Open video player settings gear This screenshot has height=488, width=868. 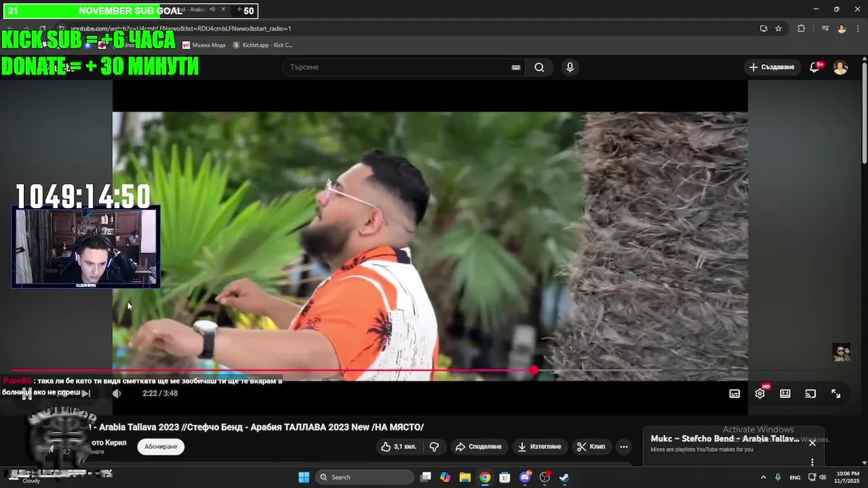[760, 393]
